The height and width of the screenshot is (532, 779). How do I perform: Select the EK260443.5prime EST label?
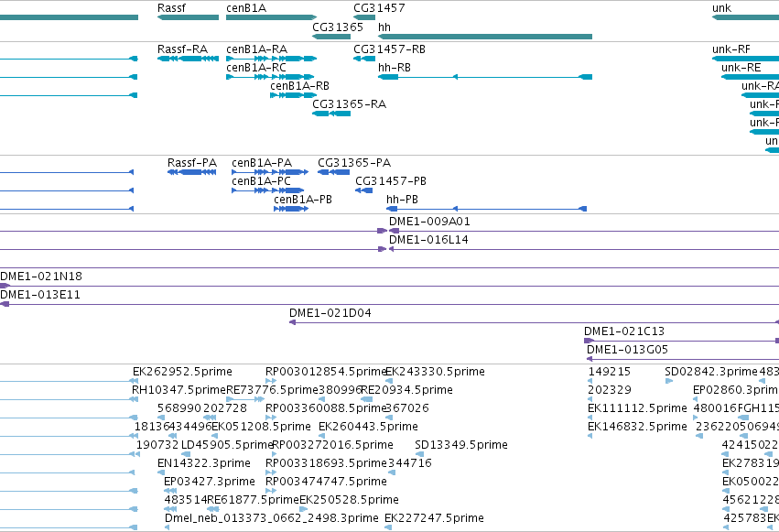click(x=368, y=428)
